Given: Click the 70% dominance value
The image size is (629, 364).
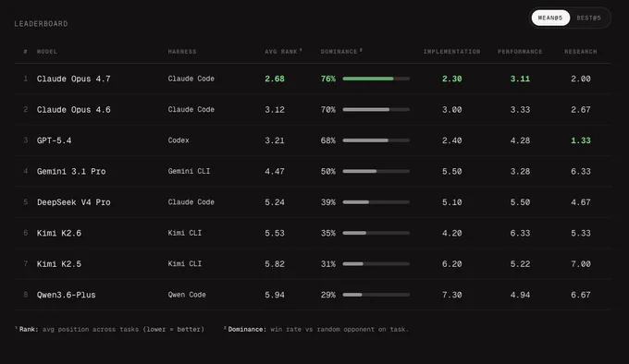Looking at the screenshot, I should point(327,110).
